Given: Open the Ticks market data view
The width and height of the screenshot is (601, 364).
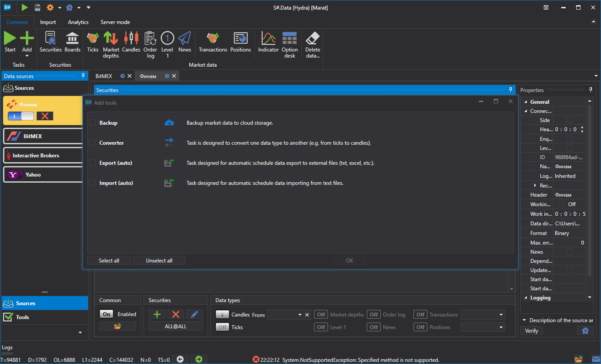Looking at the screenshot, I should point(93,42).
